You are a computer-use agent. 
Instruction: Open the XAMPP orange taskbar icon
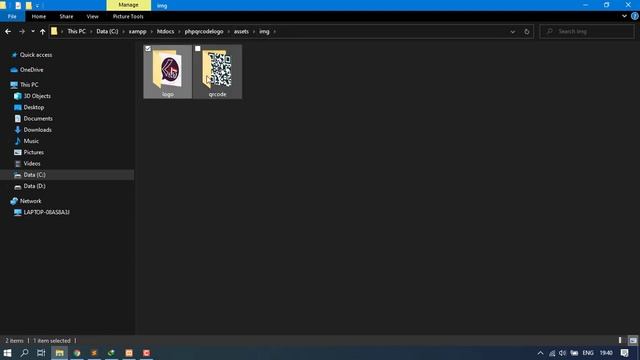click(129, 353)
